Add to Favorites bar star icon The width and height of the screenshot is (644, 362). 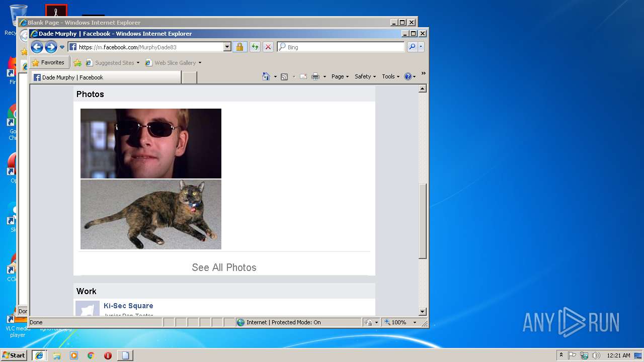[x=77, y=63]
